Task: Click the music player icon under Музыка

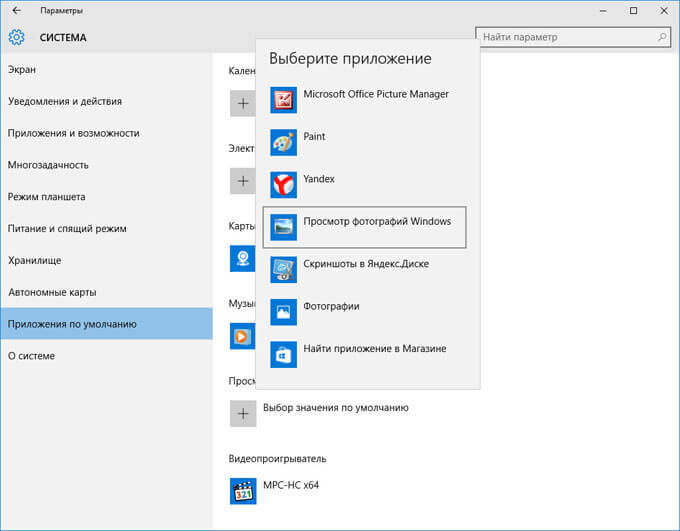Action: pos(242,336)
